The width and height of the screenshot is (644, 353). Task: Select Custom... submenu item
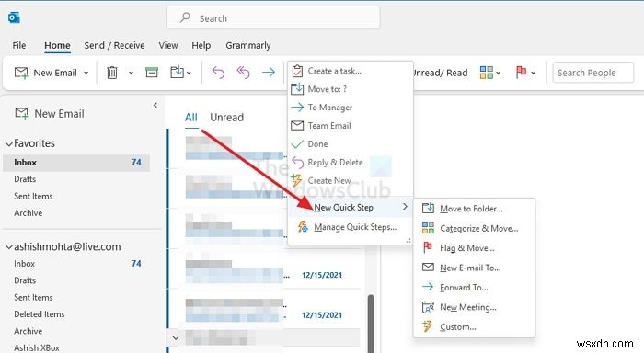[474, 326]
